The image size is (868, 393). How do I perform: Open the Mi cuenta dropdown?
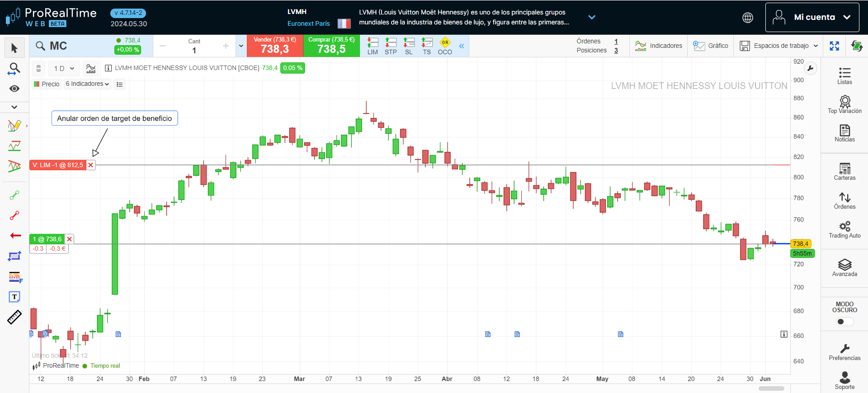(812, 17)
